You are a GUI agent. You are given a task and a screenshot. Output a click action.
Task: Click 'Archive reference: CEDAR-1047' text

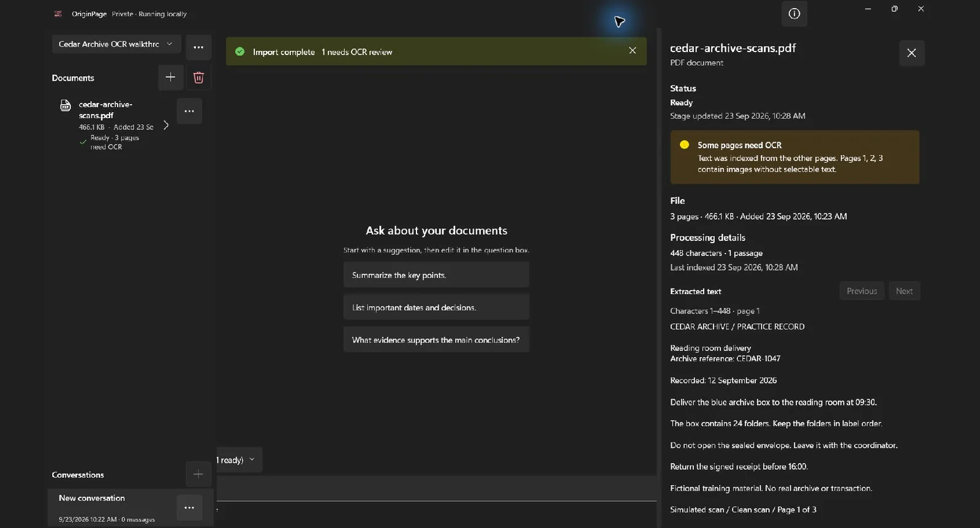725,359
